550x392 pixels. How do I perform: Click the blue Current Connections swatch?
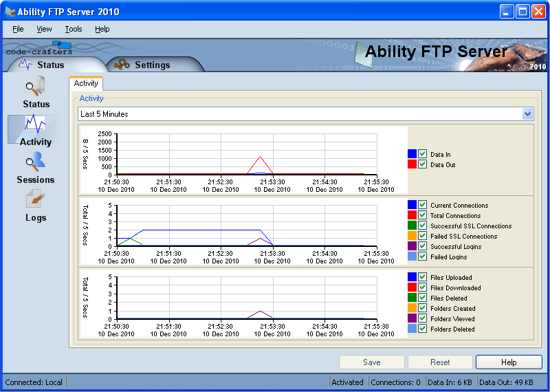(x=412, y=205)
